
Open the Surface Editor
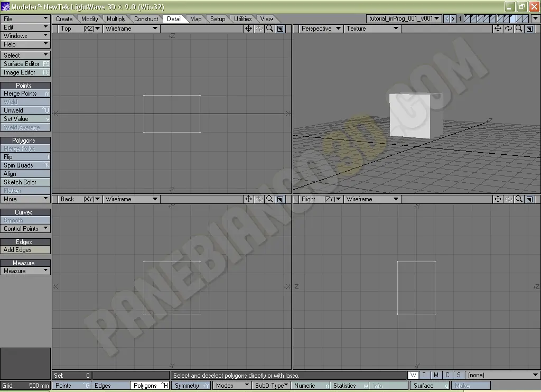25,64
